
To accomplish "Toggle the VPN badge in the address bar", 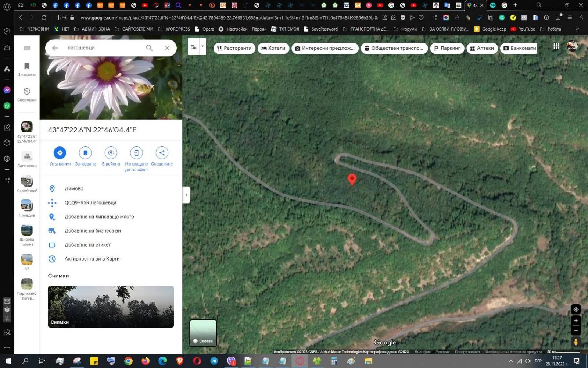I will [x=62, y=17].
